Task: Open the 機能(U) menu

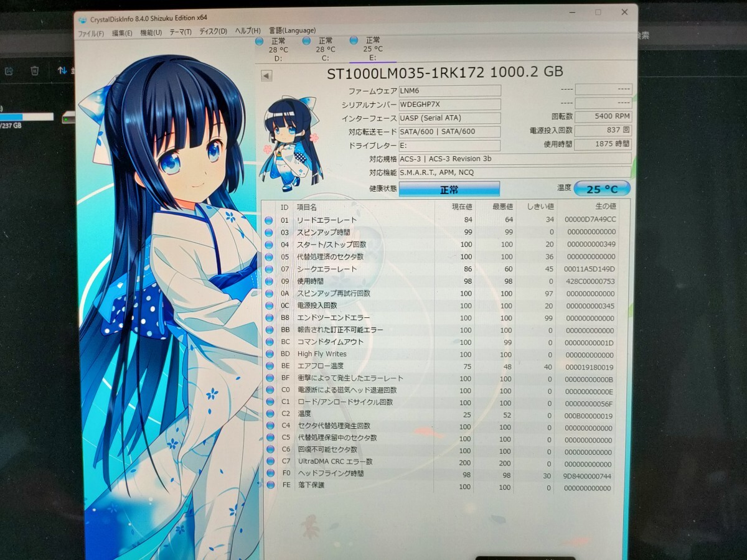Action: [151, 32]
